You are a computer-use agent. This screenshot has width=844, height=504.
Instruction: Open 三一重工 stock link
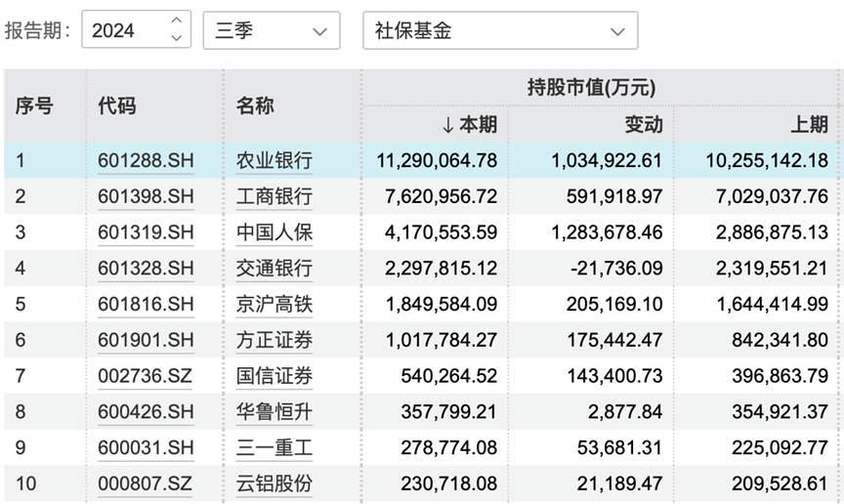click(x=274, y=448)
